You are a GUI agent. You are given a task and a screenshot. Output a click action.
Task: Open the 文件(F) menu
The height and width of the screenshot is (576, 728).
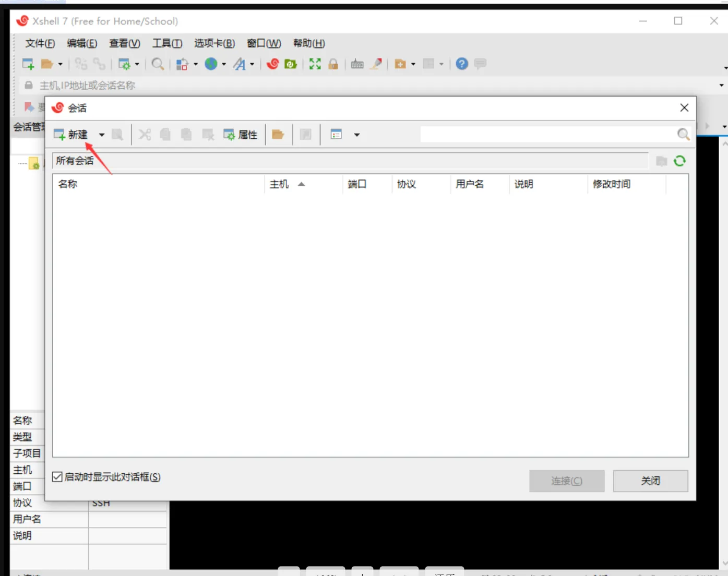pos(40,43)
